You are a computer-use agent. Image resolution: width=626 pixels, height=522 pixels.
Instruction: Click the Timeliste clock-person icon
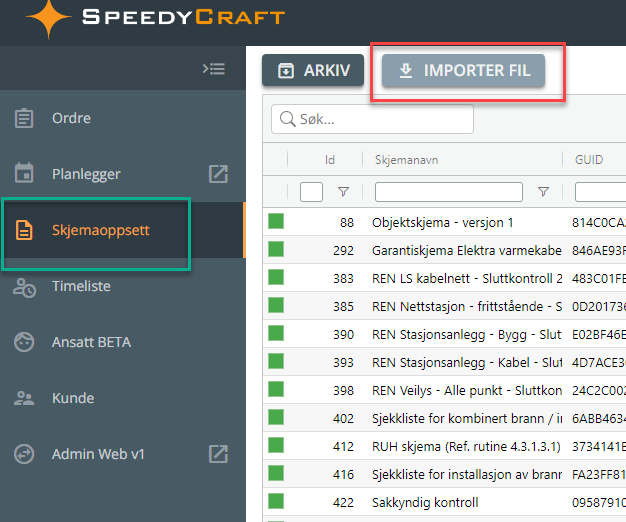24,287
